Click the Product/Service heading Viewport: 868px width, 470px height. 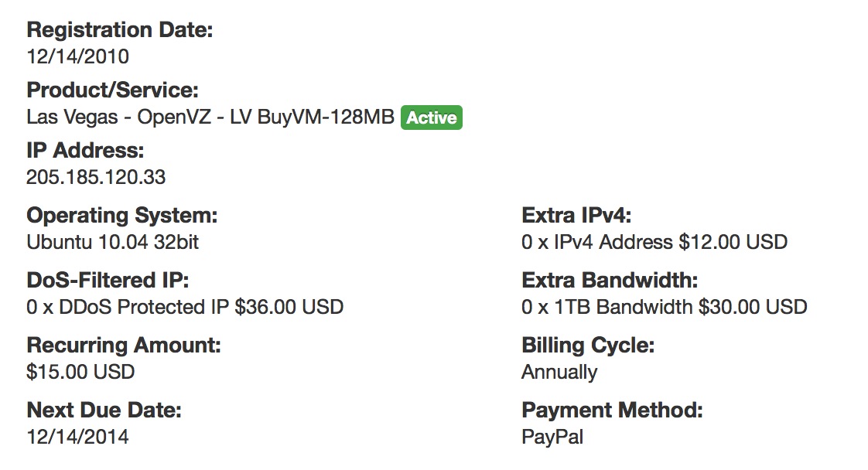(x=112, y=90)
